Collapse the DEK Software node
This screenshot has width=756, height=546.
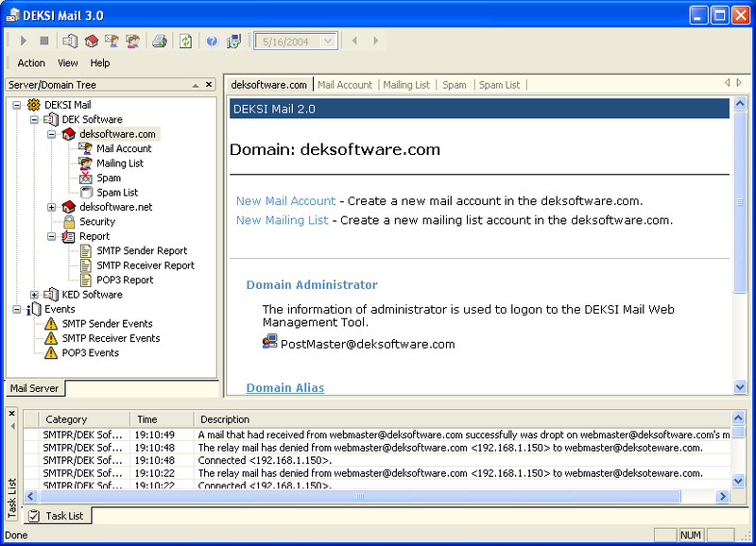(34, 120)
